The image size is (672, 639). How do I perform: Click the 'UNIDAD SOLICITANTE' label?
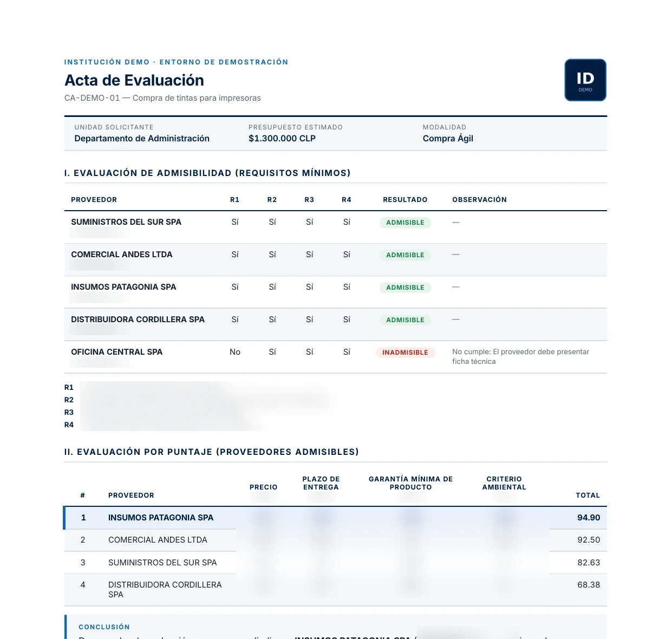coord(114,127)
